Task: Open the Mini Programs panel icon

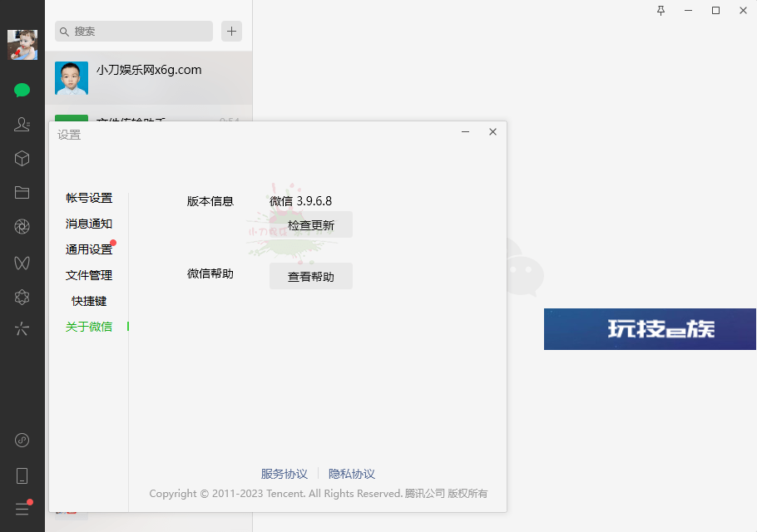Action: click(x=22, y=441)
